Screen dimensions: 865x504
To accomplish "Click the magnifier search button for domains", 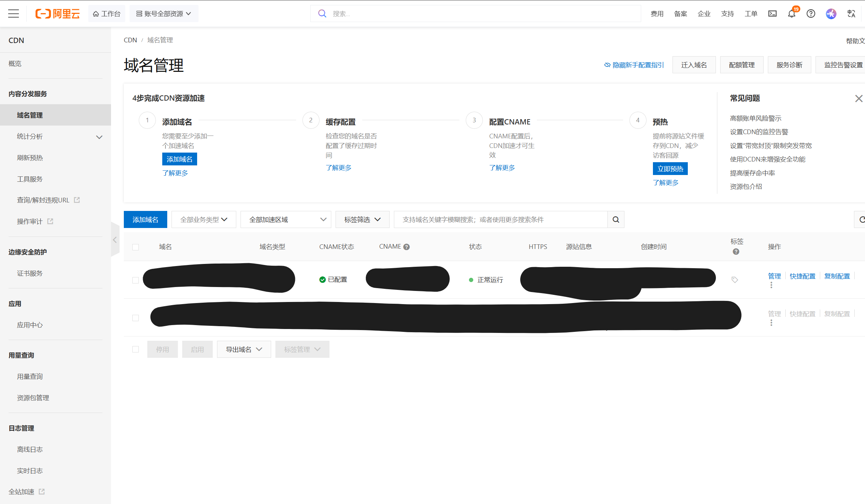I will 616,219.
